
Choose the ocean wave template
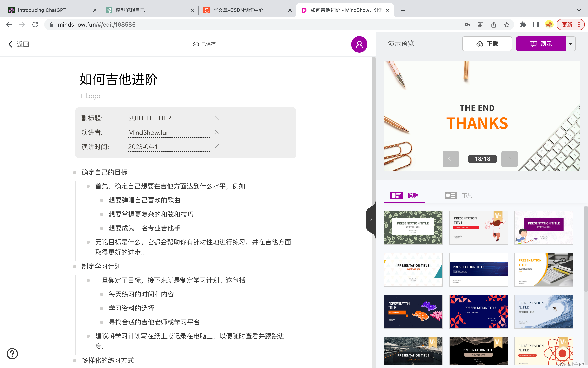click(x=544, y=312)
